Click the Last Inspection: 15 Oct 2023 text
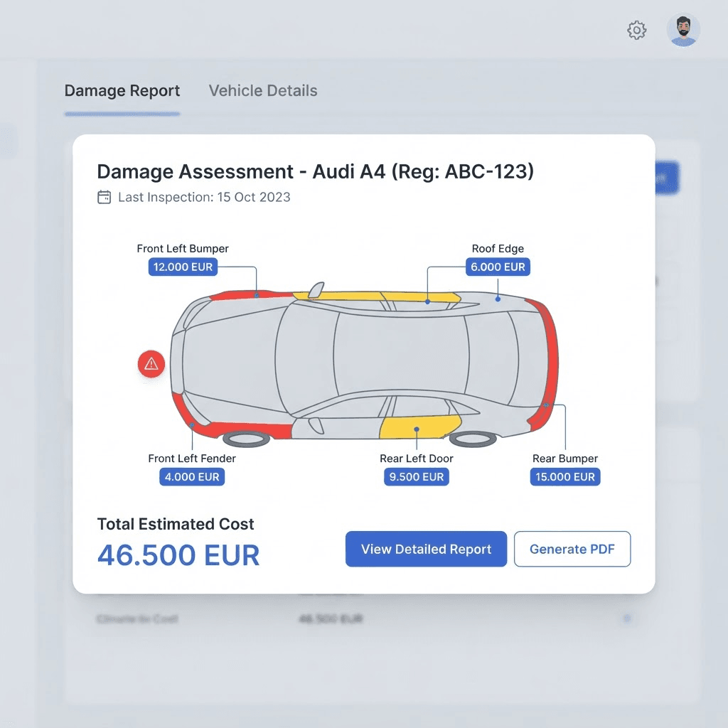 coord(204,197)
